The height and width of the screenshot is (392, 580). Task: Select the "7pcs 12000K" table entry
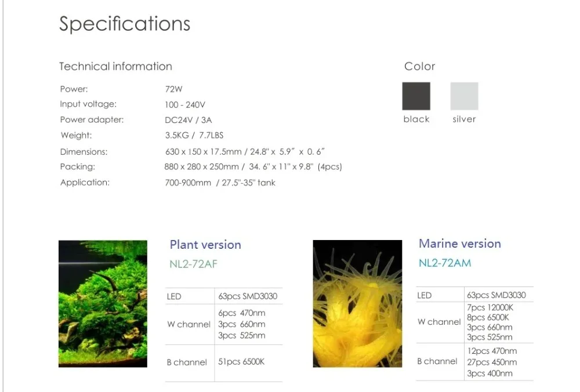(x=490, y=308)
